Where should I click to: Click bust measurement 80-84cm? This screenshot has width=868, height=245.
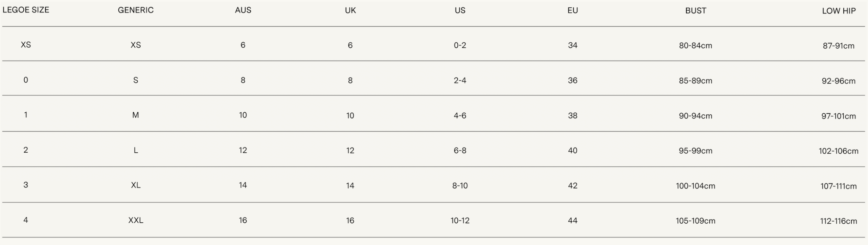pyautogui.click(x=695, y=46)
